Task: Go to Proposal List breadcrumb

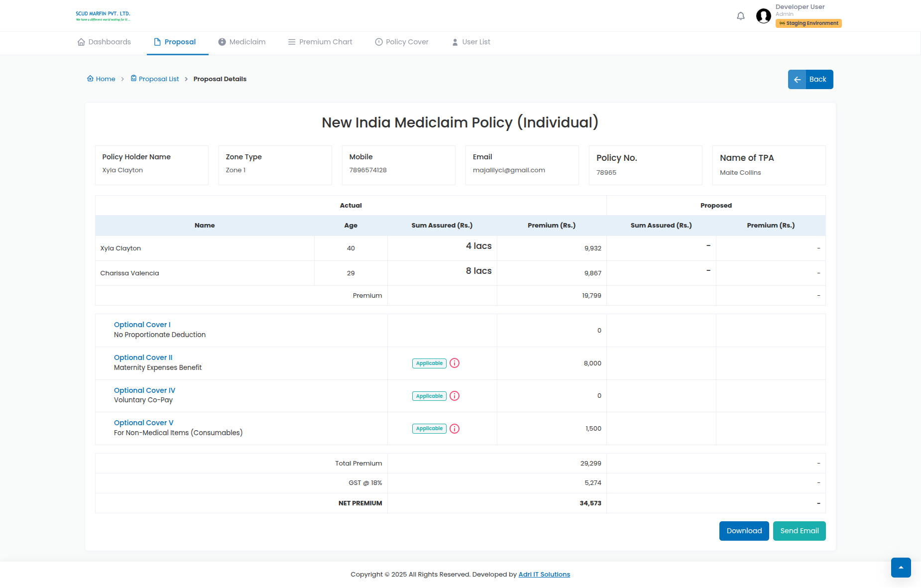Action: (155, 79)
